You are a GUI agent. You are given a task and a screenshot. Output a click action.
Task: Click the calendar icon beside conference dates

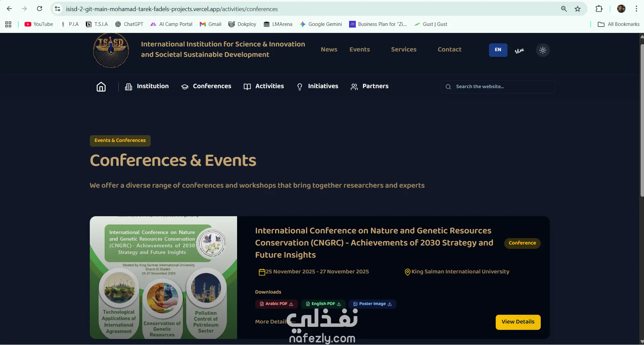click(262, 272)
